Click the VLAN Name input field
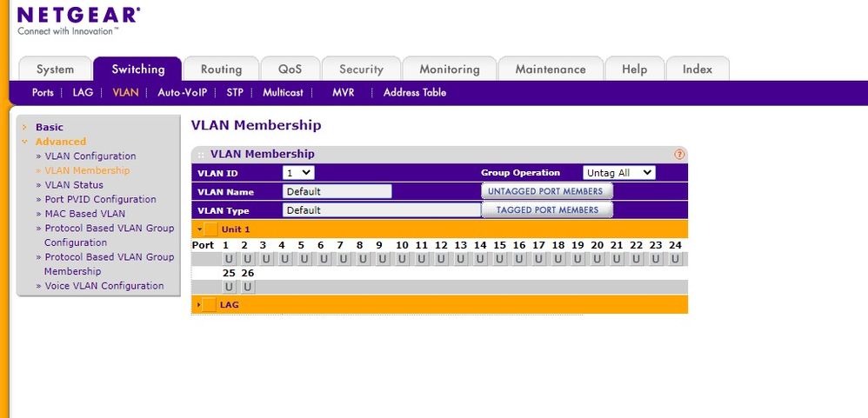868x418 pixels. tap(337, 191)
